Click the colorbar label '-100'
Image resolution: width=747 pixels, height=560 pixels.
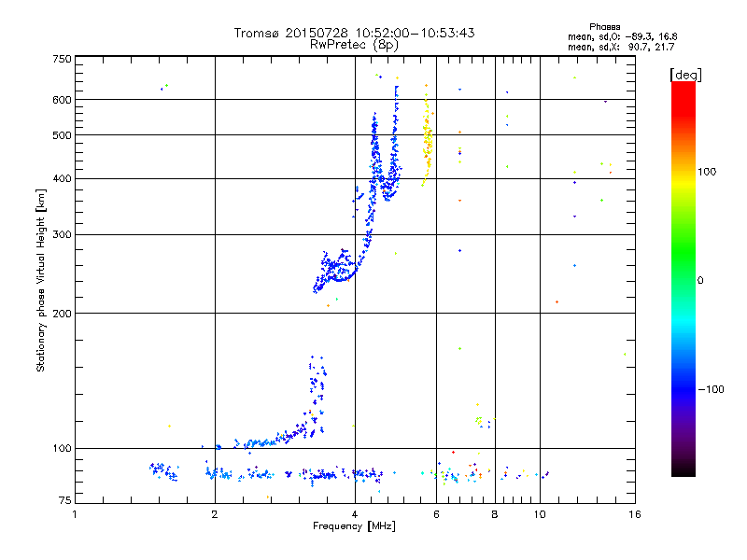[x=711, y=389]
